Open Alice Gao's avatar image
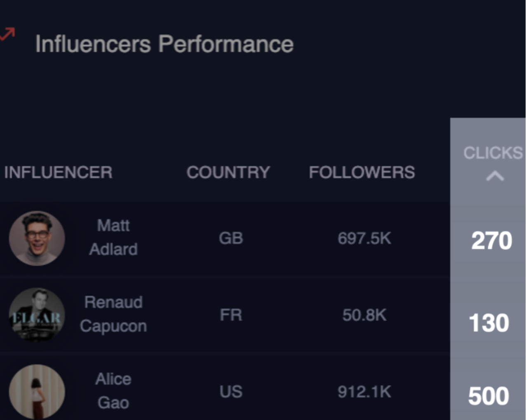 (37, 392)
